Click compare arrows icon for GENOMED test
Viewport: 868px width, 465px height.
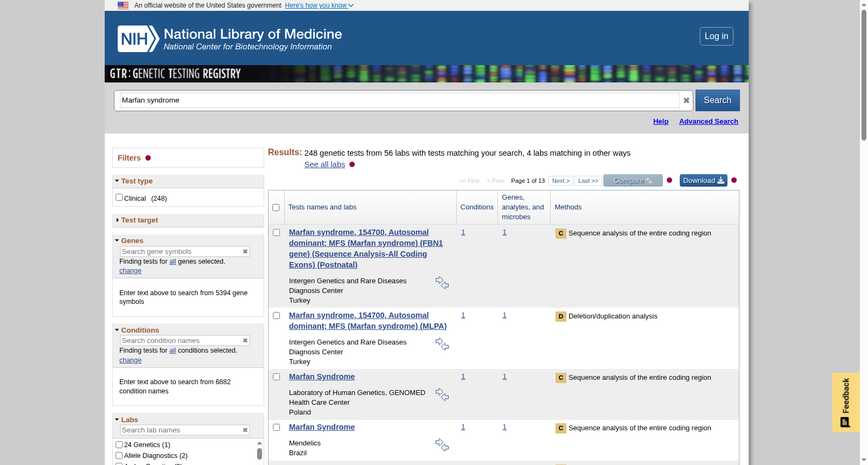[x=442, y=394]
